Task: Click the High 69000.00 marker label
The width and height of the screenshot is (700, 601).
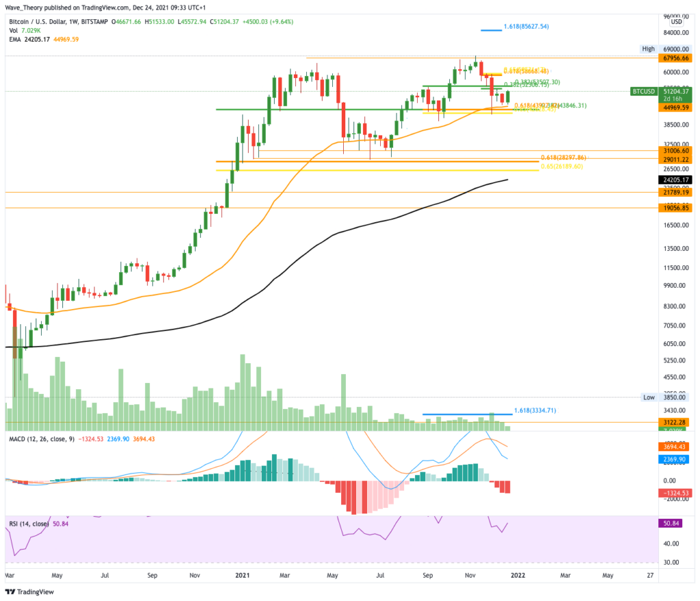Action: pyautogui.click(x=666, y=49)
